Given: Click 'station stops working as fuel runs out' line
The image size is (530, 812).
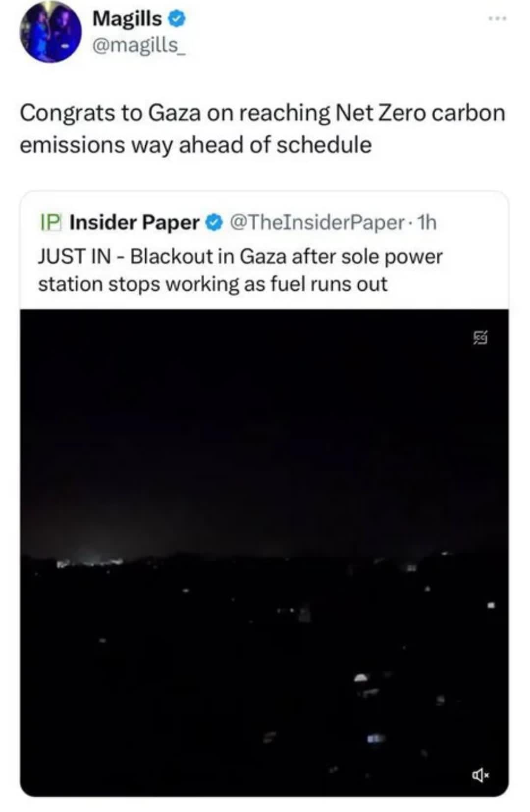Looking at the screenshot, I should pos(212,284).
